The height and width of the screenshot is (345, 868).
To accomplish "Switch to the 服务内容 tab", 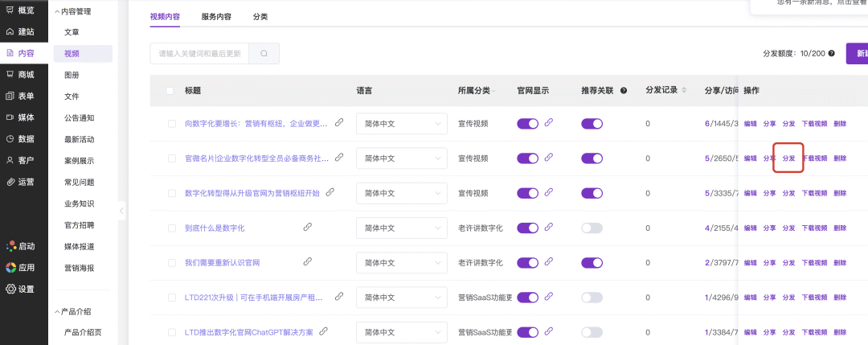I will tap(216, 17).
